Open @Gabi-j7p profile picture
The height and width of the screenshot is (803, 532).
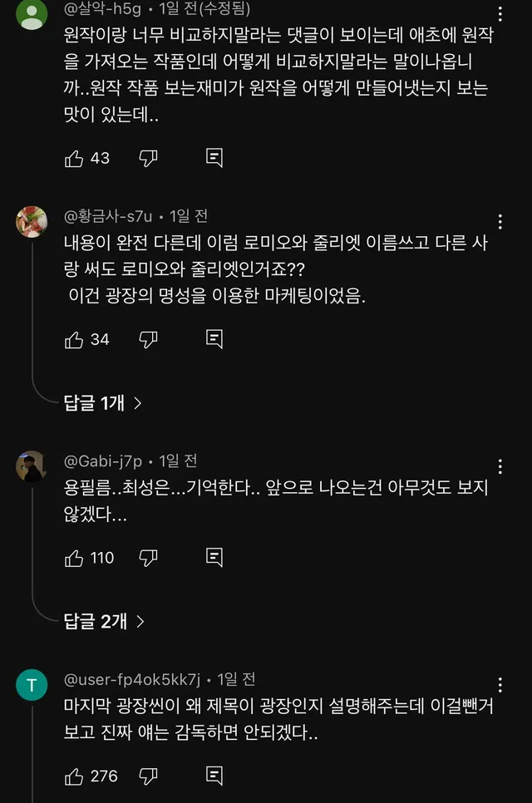point(32,467)
